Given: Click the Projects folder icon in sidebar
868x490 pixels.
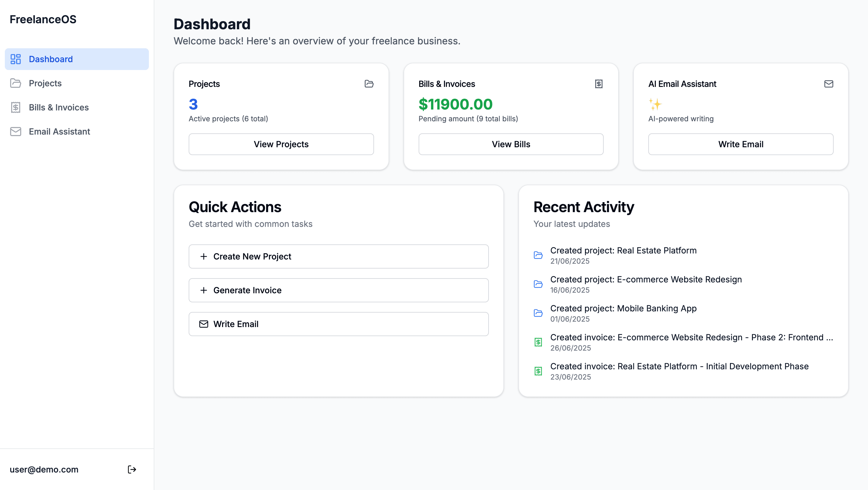Looking at the screenshot, I should [x=15, y=83].
